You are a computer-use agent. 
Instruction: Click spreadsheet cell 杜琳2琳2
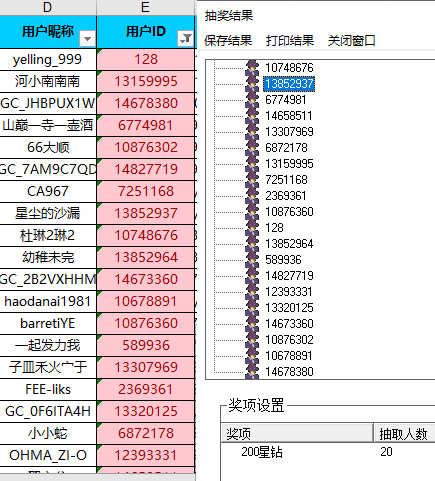click(48, 235)
